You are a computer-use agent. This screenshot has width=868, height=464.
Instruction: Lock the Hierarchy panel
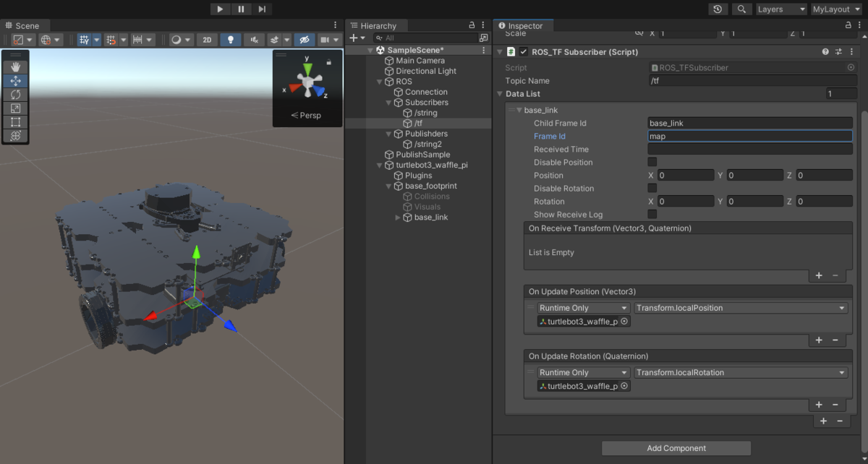(472, 25)
